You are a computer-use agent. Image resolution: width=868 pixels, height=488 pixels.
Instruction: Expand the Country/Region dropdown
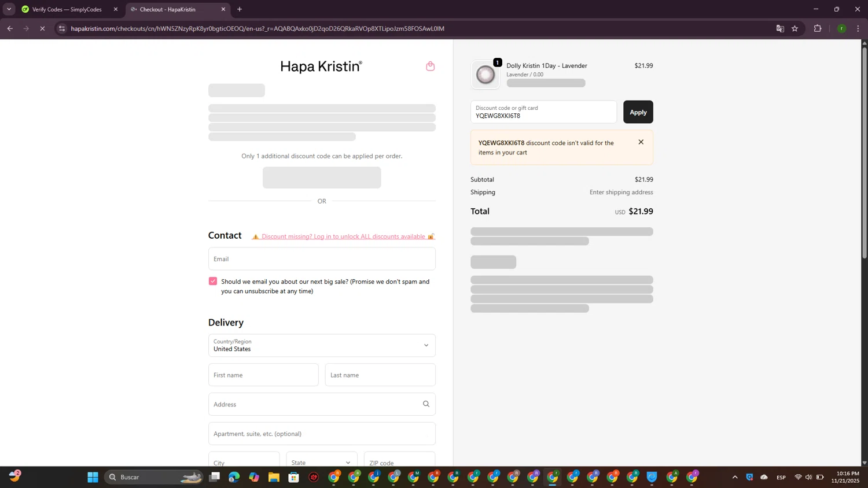322,345
